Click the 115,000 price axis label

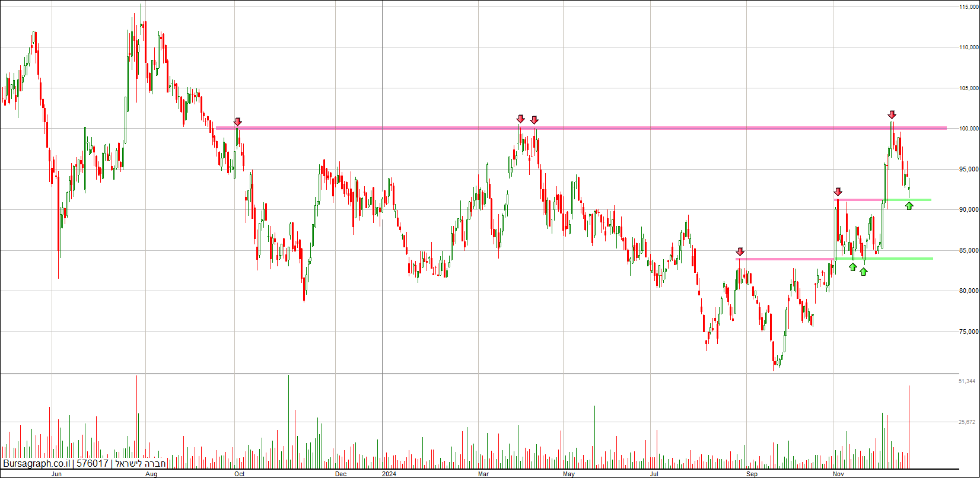pyautogui.click(x=968, y=7)
